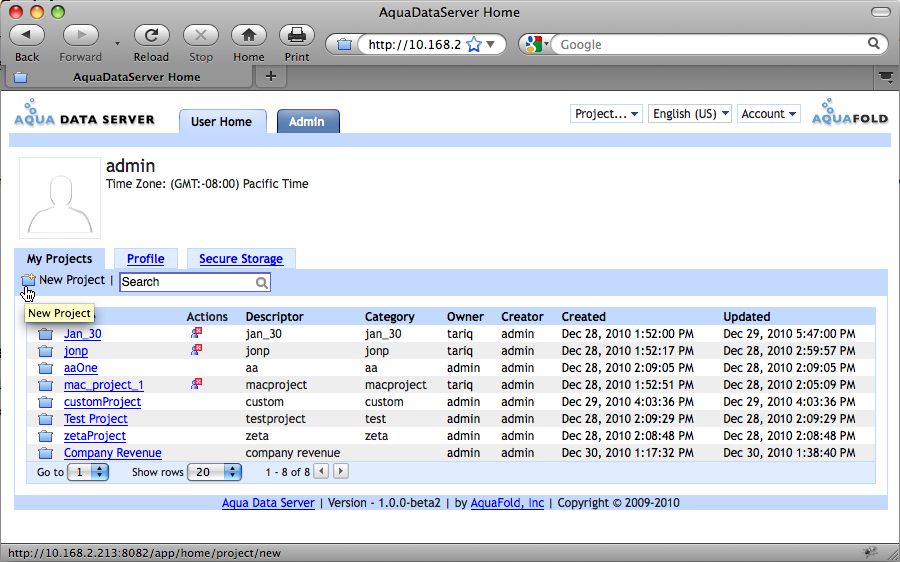Click the Updated column header

tap(747, 317)
